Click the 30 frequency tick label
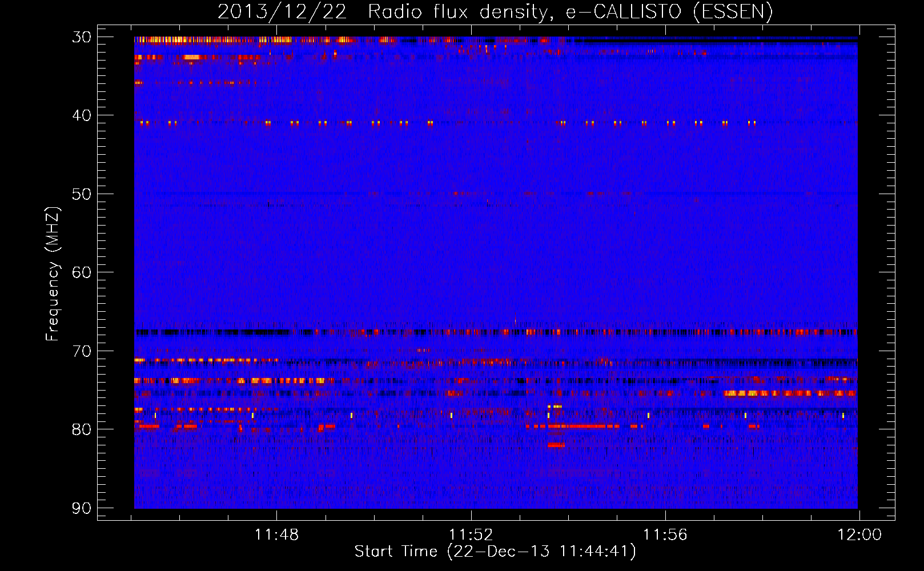 click(x=82, y=37)
